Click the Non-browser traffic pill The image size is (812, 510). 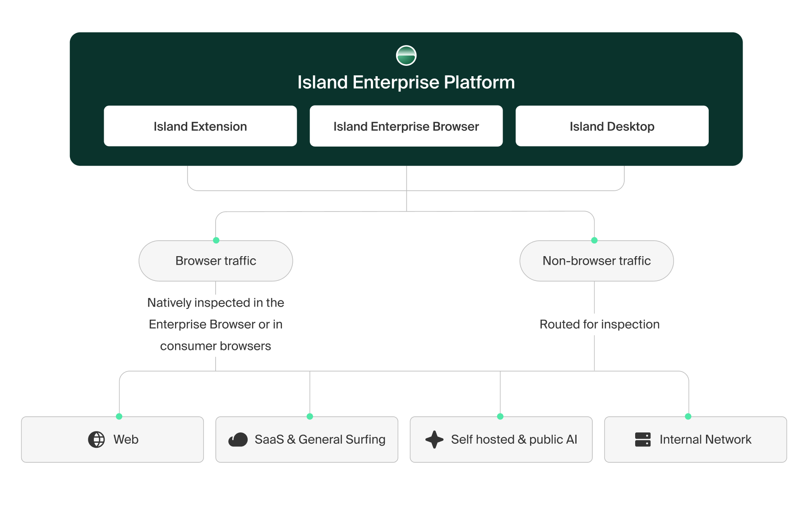pos(596,261)
